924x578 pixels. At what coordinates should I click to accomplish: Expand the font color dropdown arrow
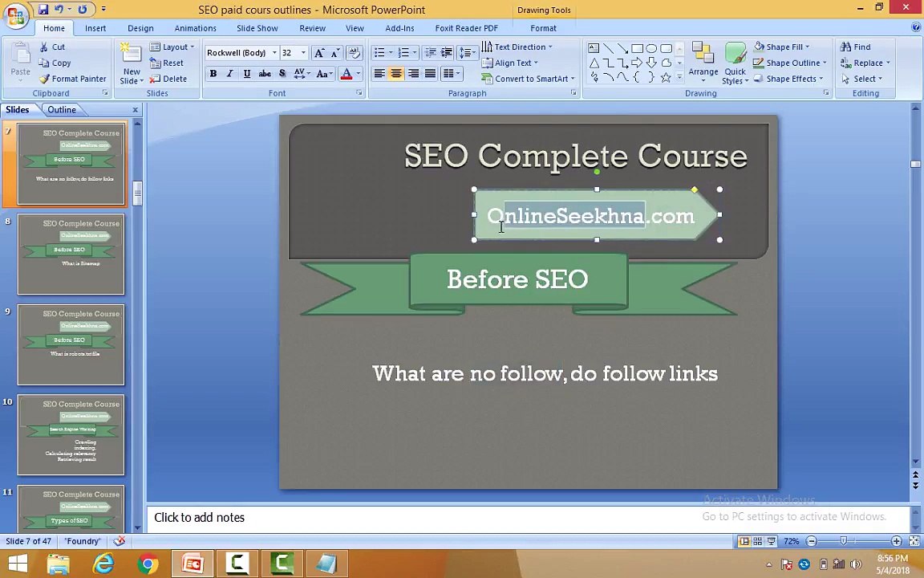(x=359, y=74)
